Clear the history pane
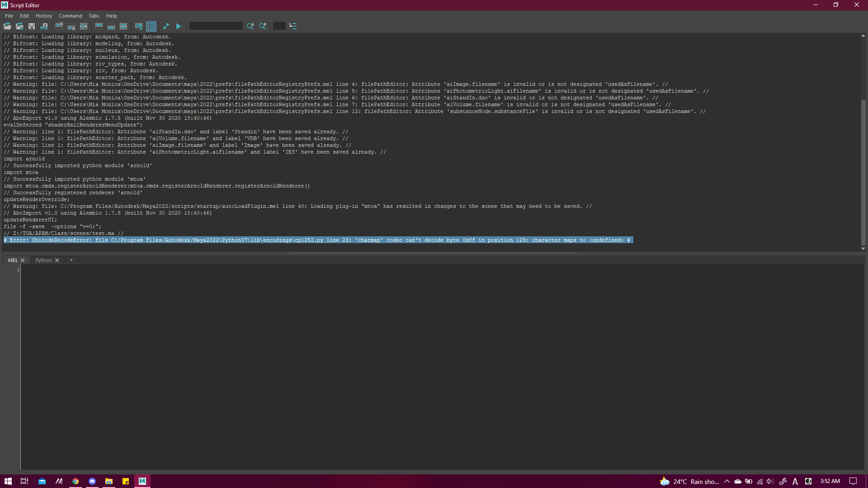The width and height of the screenshot is (868, 488). [x=59, y=26]
